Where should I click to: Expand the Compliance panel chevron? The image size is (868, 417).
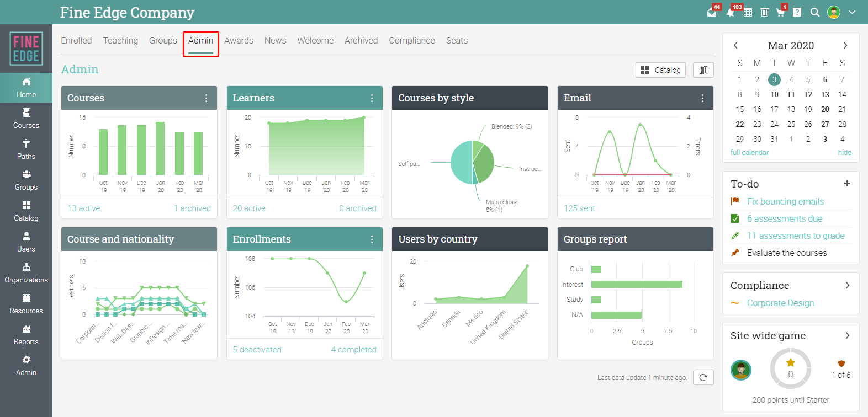click(847, 285)
